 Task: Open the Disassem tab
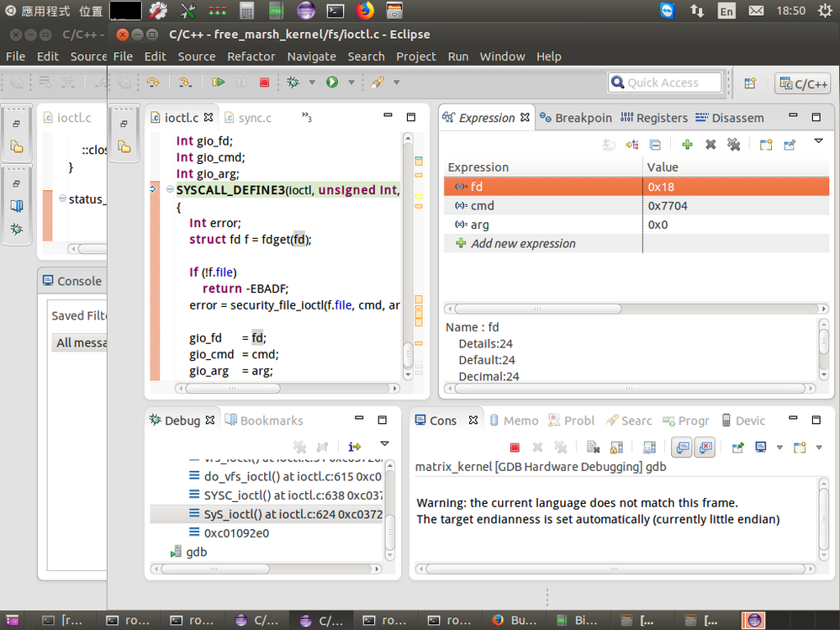(x=730, y=118)
